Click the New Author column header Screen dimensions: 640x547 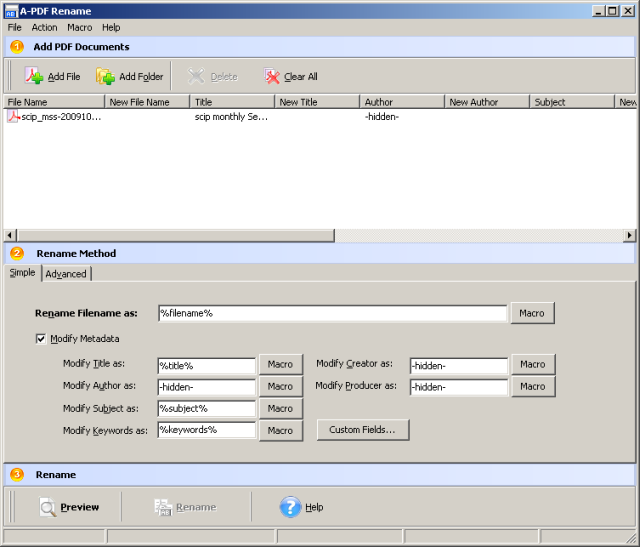click(x=487, y=102)
